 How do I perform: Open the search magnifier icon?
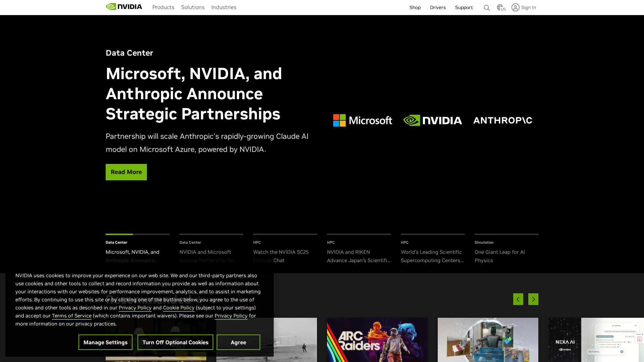(486, 8)
